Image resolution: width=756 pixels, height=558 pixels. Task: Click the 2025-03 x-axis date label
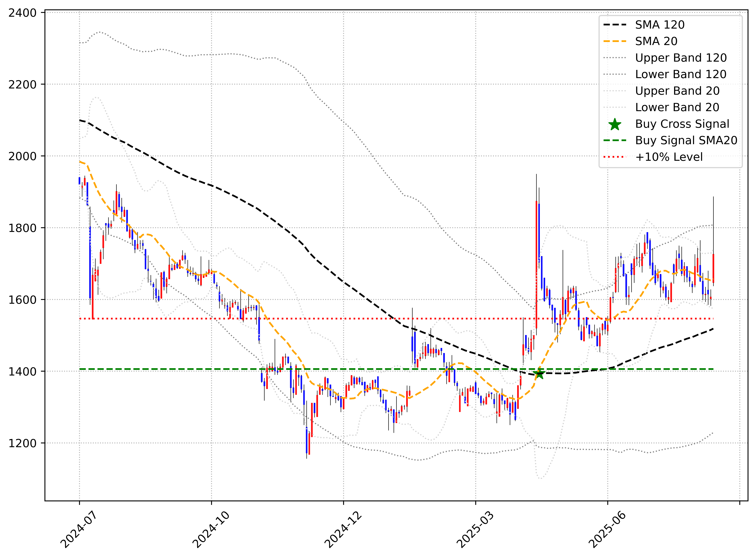click(x=475, y=530)
